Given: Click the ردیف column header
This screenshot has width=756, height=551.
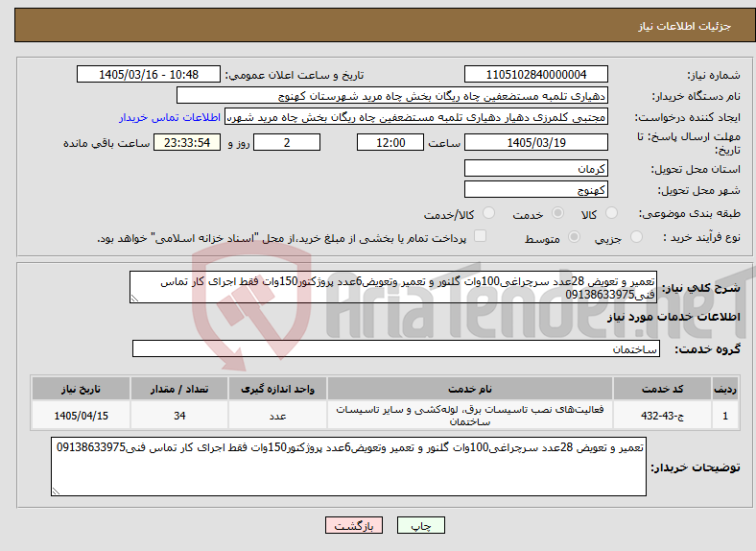Looking at the screenshot, I should 725,389.
